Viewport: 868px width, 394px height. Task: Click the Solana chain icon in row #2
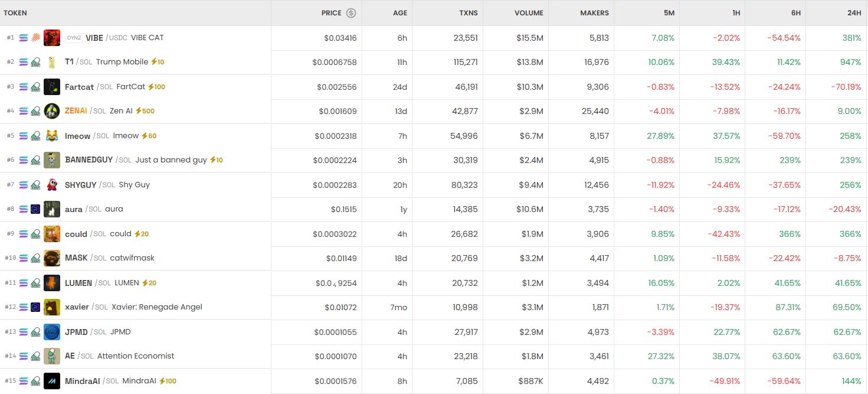(24, 62)
